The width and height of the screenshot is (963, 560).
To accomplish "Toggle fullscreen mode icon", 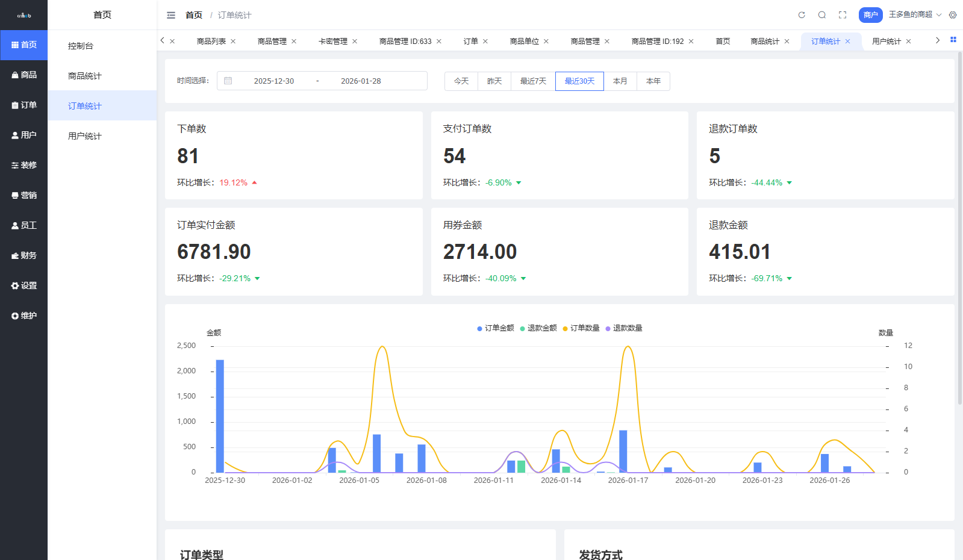I will [x=843, y=15].
